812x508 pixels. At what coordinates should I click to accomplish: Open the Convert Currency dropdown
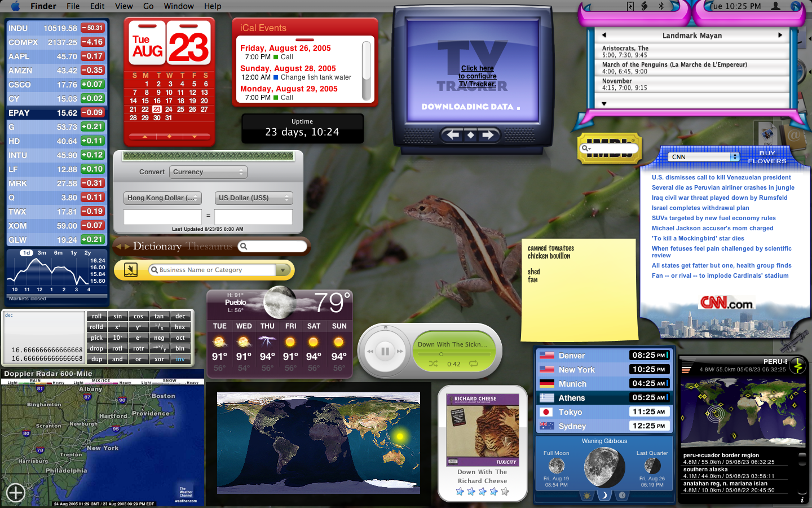point(208,172)
